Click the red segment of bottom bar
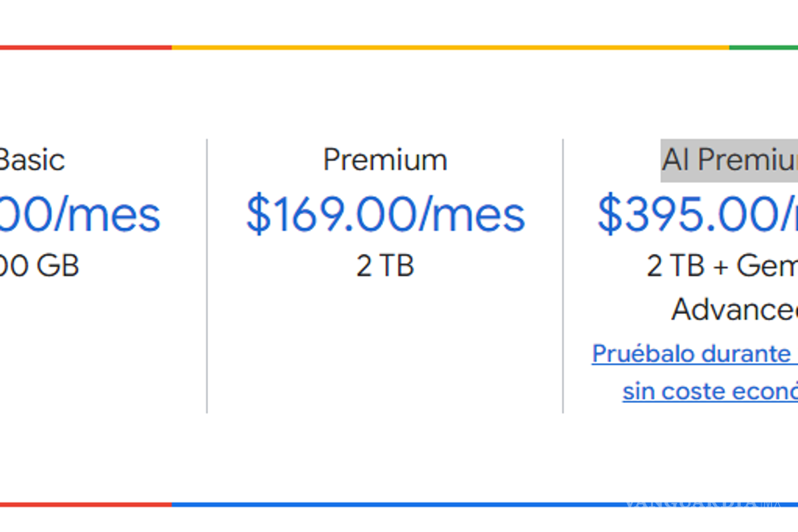Screen dimensions: 798x532 [85, 505]
